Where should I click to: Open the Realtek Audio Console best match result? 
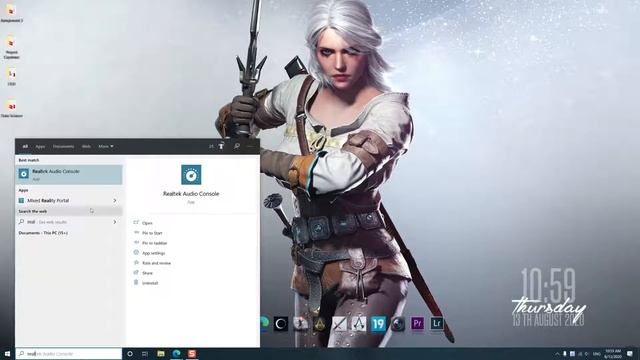[69, 175]
